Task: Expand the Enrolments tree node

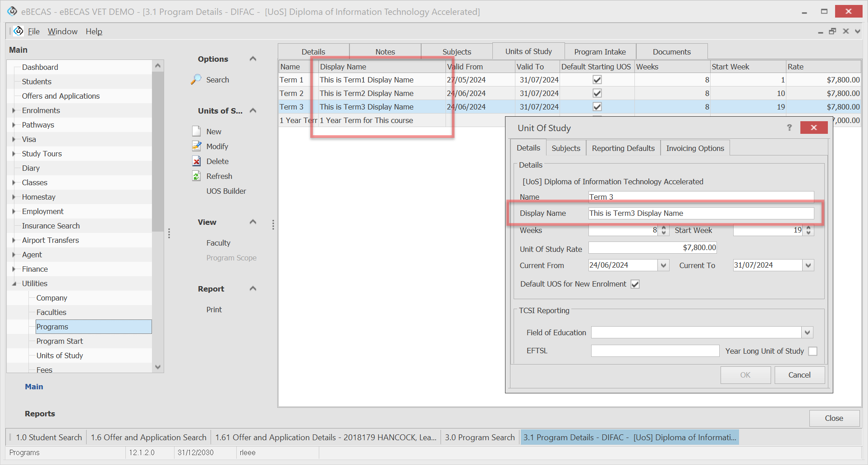Action: tap(14, 110)
